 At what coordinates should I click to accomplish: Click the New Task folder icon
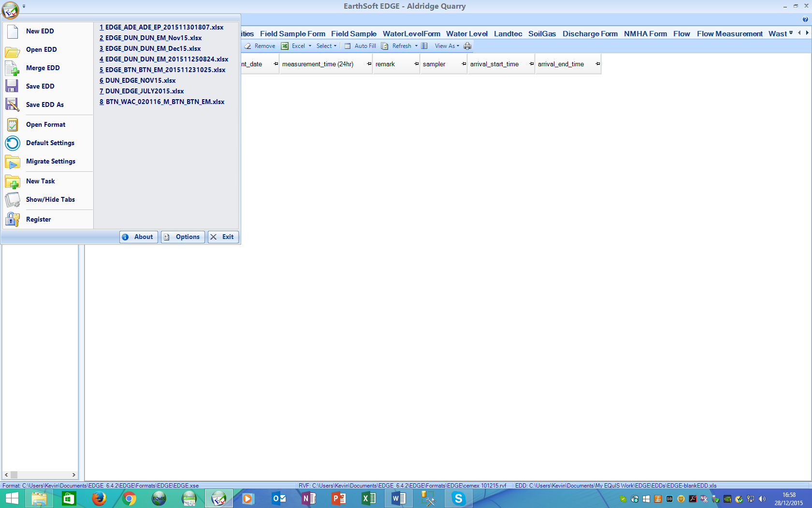coord(12,181)
